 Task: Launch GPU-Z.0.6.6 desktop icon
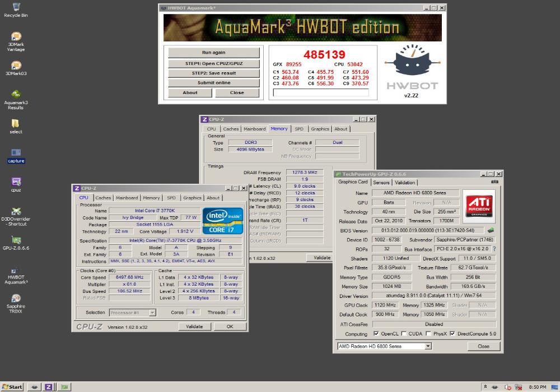click(x=16, y=242)
